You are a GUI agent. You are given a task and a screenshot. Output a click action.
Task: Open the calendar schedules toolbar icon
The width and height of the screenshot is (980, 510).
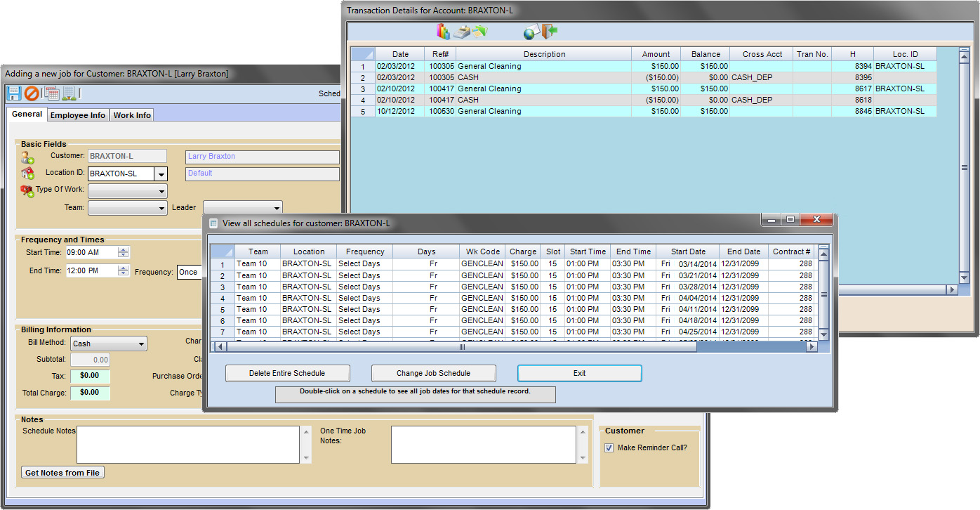pos(52,93)
